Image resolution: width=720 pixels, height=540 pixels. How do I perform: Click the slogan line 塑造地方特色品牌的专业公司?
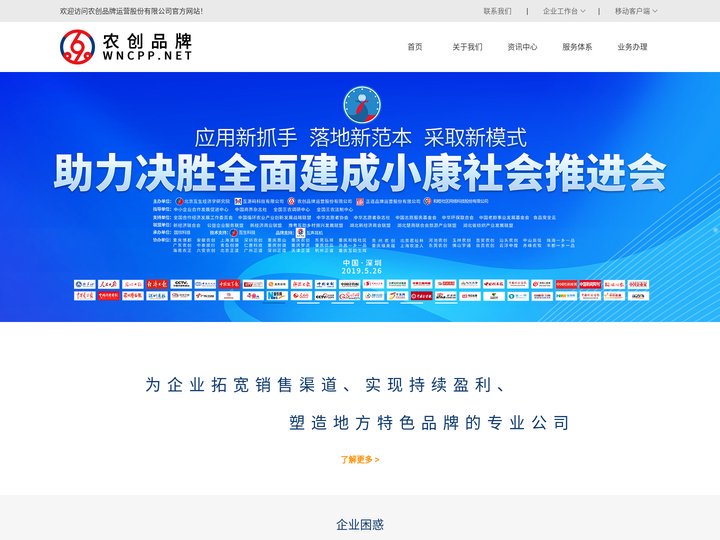[x=429, y=422]
